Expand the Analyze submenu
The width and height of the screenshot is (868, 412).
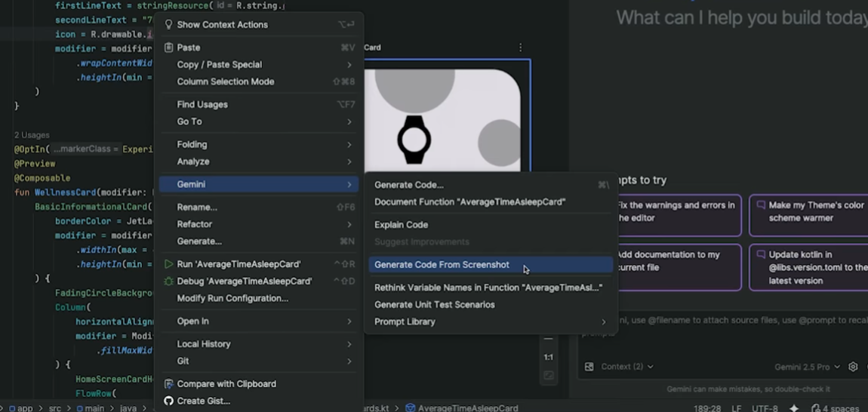coord(259,161)
